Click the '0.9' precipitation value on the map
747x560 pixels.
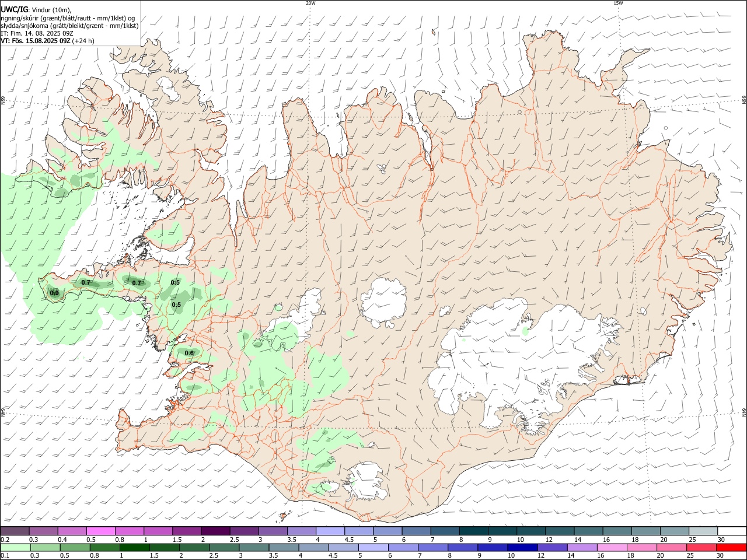pos(54,293)
